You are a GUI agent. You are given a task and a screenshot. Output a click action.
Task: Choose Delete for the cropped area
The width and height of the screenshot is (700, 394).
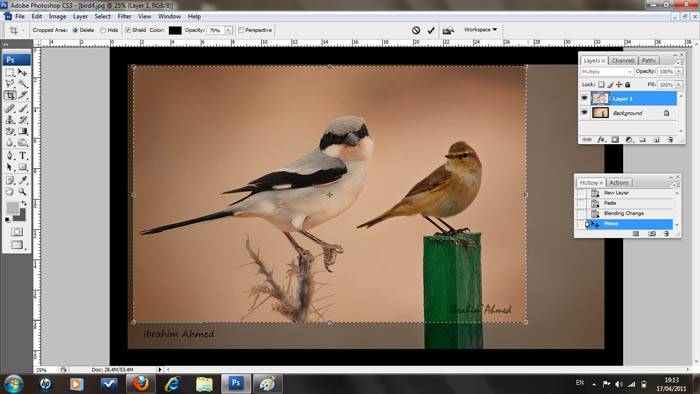pyautogui.click(x=75, y=30)
